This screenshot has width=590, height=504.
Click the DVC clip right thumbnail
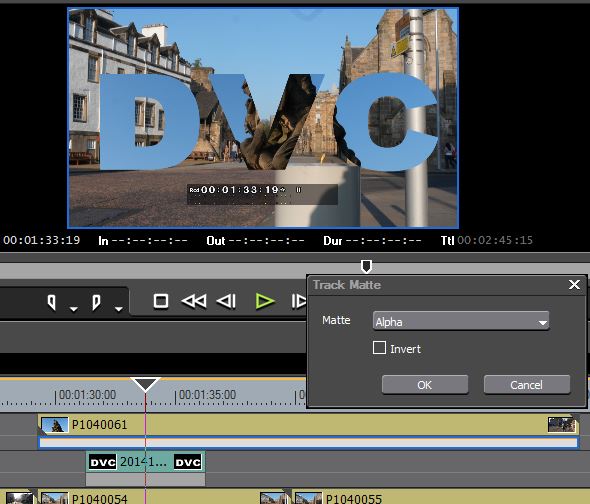188,462
